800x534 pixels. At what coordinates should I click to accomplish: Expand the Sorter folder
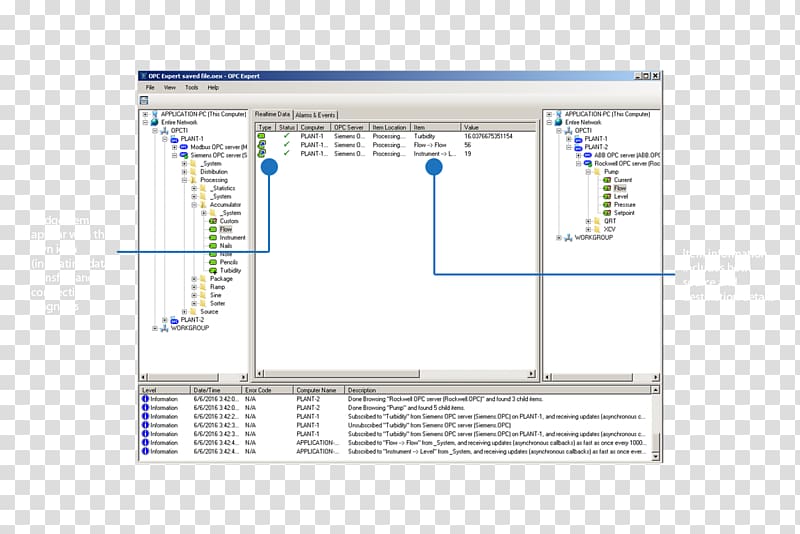194,303
